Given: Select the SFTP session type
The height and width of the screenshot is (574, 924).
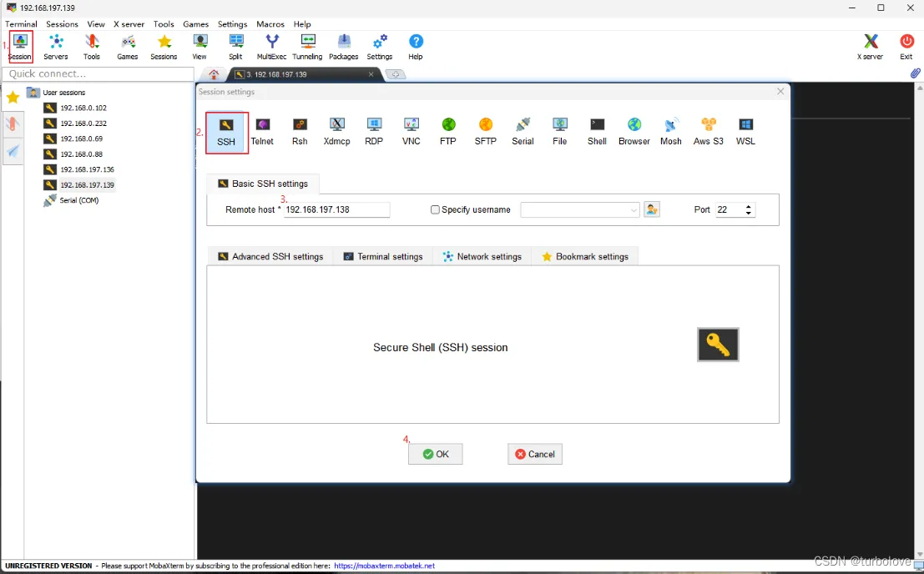Looking at the screenshot, I should [x=486, y=132].
